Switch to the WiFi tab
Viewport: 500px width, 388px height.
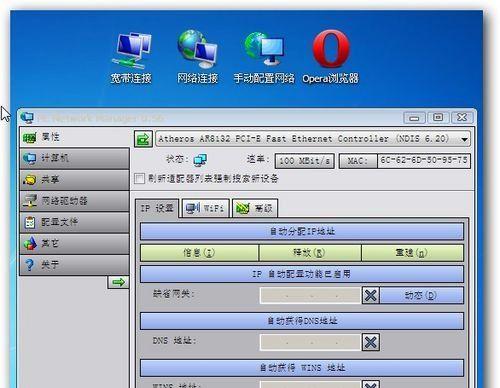[x=205, y=208]
